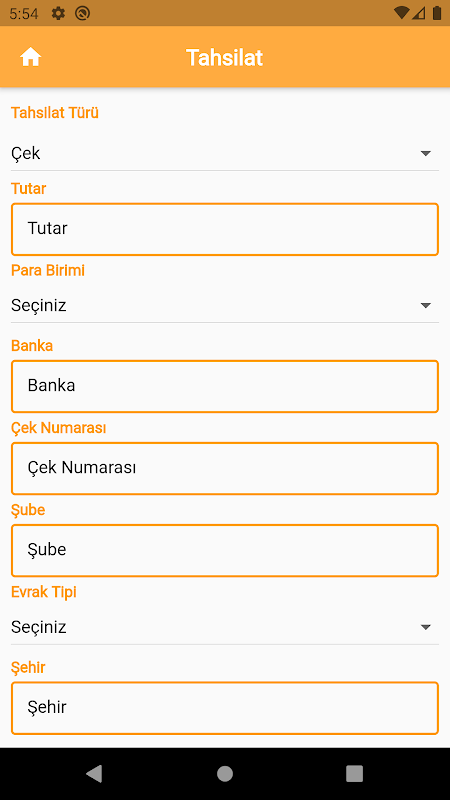The width and height of the screenshot is (450, 800).
Task: Tap the Android recent apps square
Action: [355, 773]
